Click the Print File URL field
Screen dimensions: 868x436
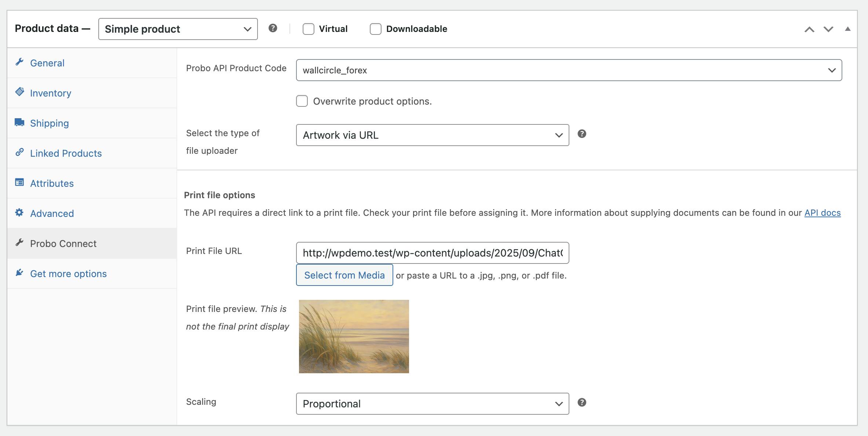click(432, 253)
